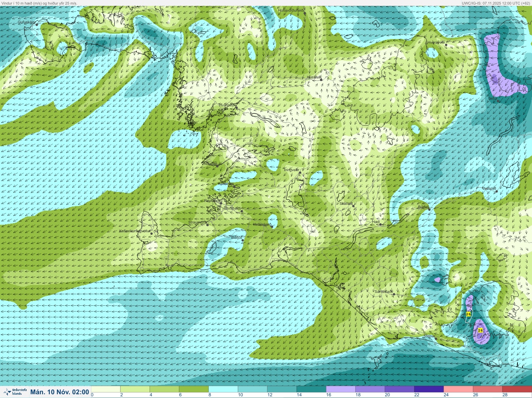This screenshot has width=532, height=398.
Task: Select the 6–8 m/s olive green legend swatch
Action: 194,389
